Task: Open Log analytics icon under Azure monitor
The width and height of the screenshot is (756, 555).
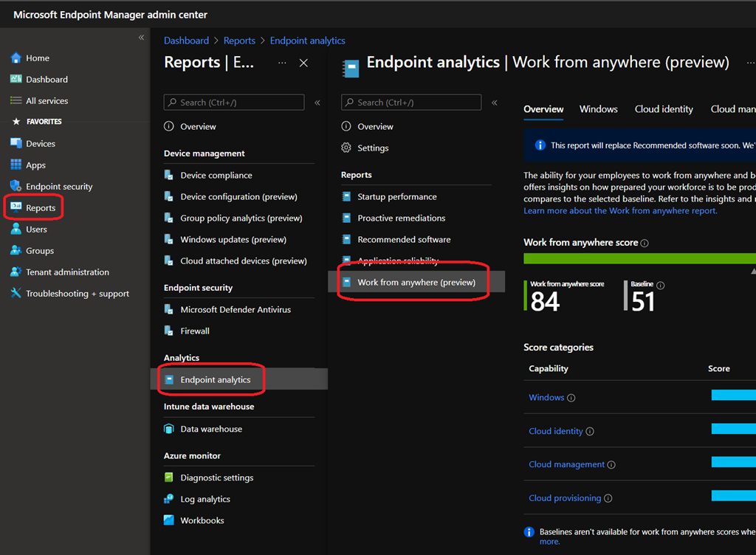Action: point(169,499)
